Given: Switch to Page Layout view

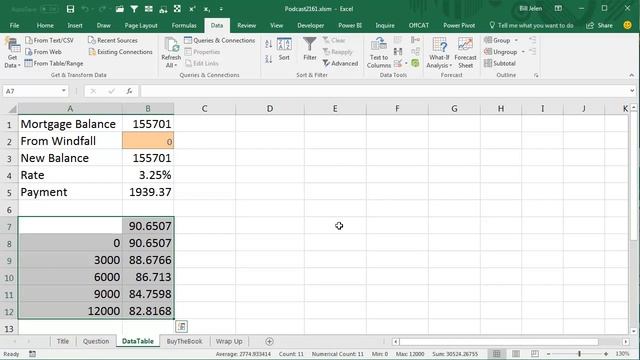Looking at the screenshot, I should pyautogui.click(x=516, y=354).
